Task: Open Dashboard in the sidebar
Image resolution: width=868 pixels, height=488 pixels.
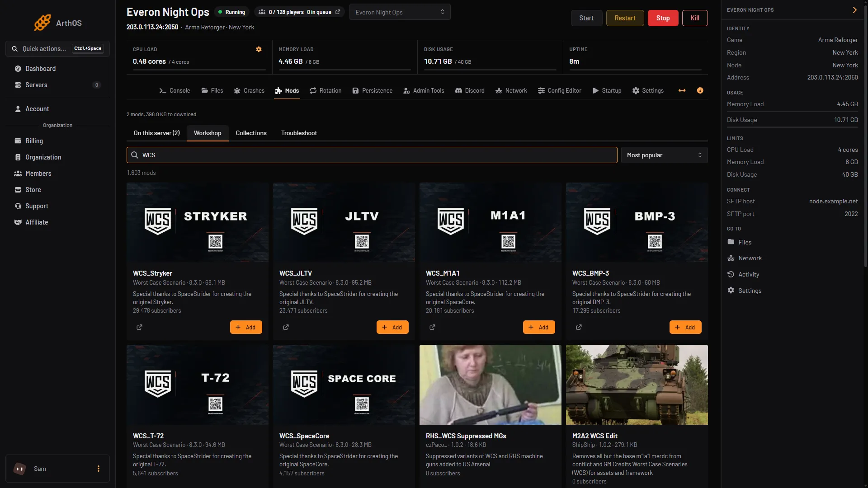Action: click(x=57, y=69)
